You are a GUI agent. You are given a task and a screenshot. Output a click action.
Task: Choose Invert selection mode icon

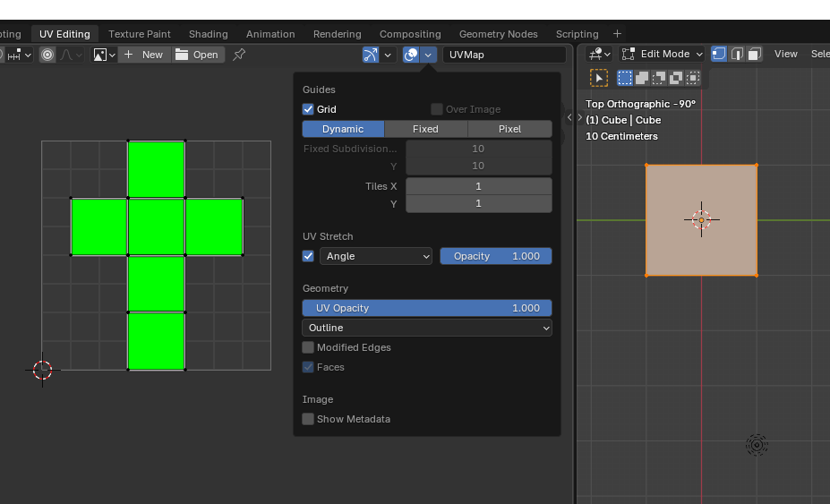click(x=676, y=79)
